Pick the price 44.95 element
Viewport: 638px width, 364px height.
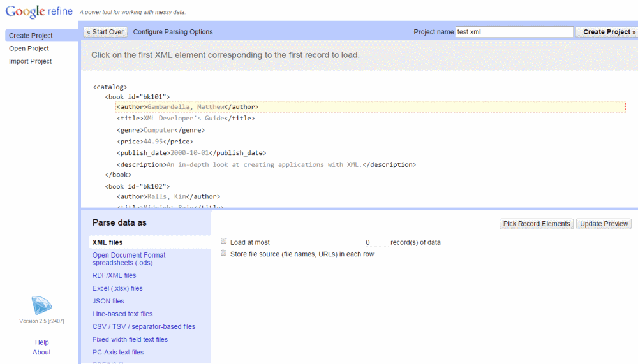click(x=155, y=142)
